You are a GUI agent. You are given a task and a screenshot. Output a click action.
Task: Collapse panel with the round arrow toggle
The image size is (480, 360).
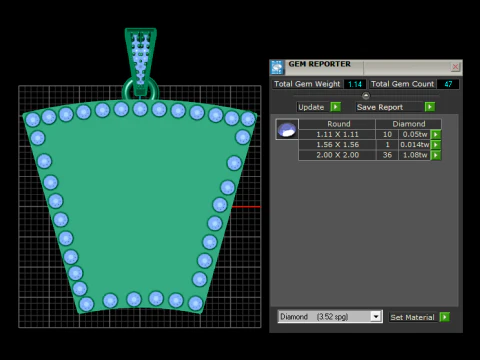[366, 96]
